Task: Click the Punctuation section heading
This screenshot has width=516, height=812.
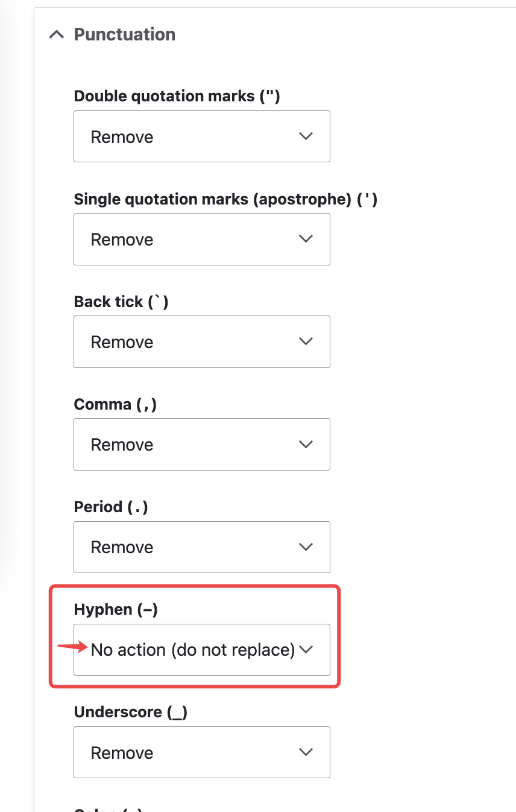Action: click(124, 35)
